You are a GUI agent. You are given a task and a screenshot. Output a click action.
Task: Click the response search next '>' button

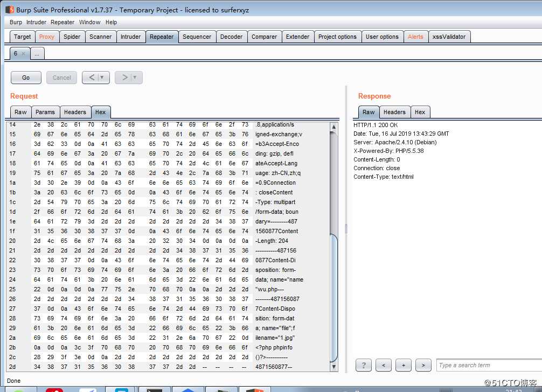pyautogui.click(x=423, y=365)
